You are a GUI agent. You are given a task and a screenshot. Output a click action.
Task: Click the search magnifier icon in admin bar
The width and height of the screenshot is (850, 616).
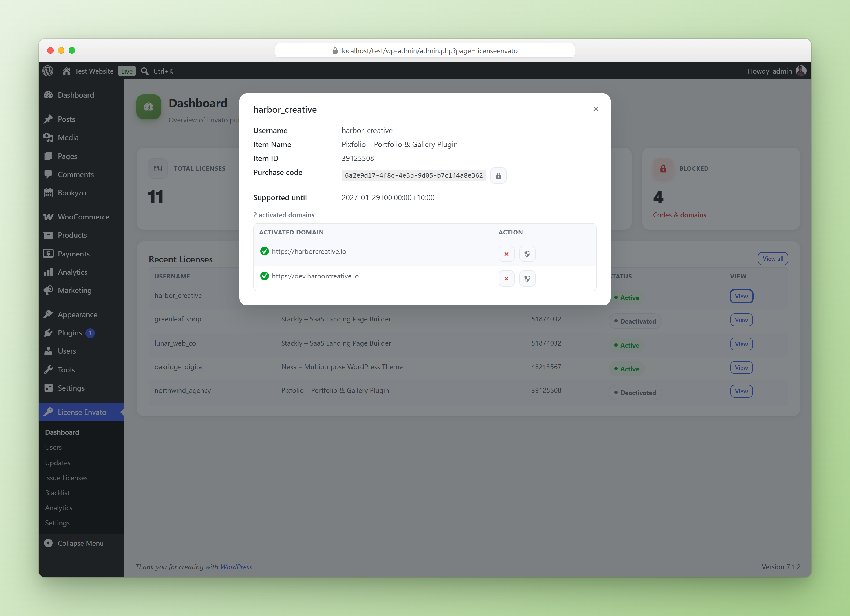coord(145,71)
